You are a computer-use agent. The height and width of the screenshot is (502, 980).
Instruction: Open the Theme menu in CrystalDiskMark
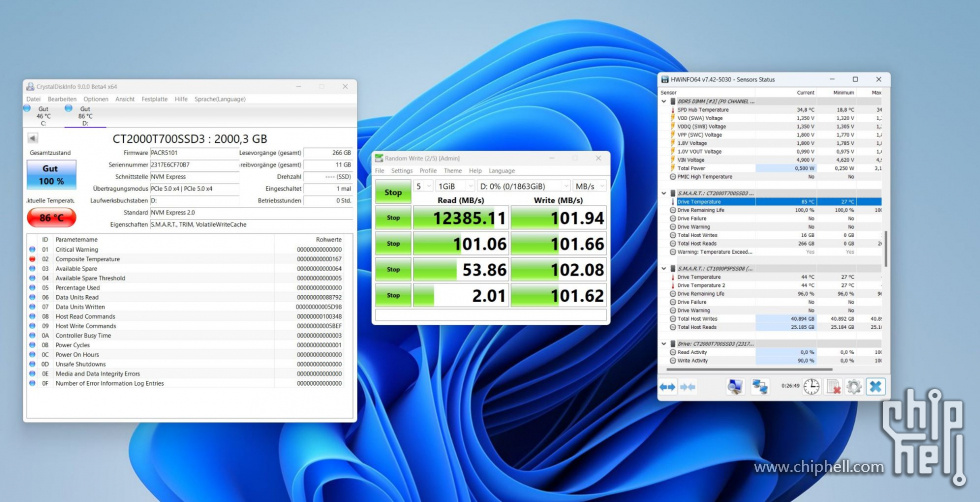tap(452, 171)
